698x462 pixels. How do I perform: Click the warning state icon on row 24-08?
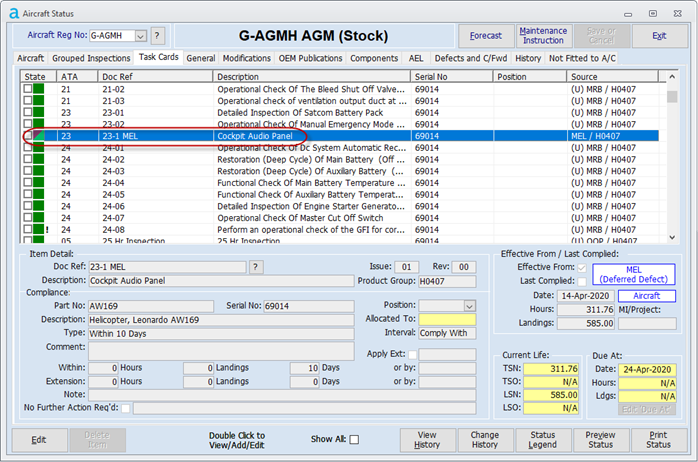point(46,229)
